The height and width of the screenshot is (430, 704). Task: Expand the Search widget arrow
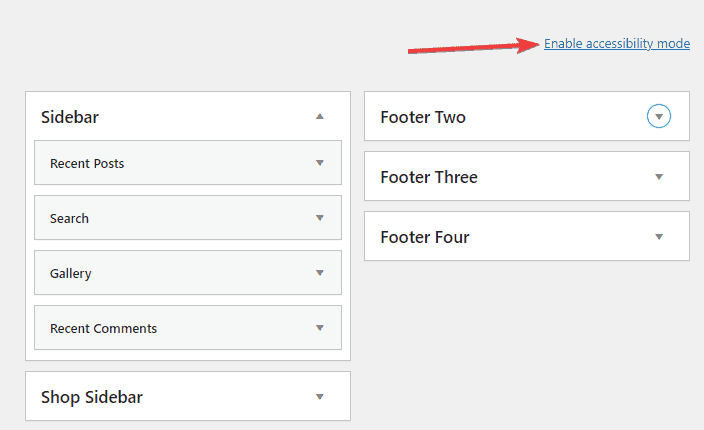coord(320,218)
